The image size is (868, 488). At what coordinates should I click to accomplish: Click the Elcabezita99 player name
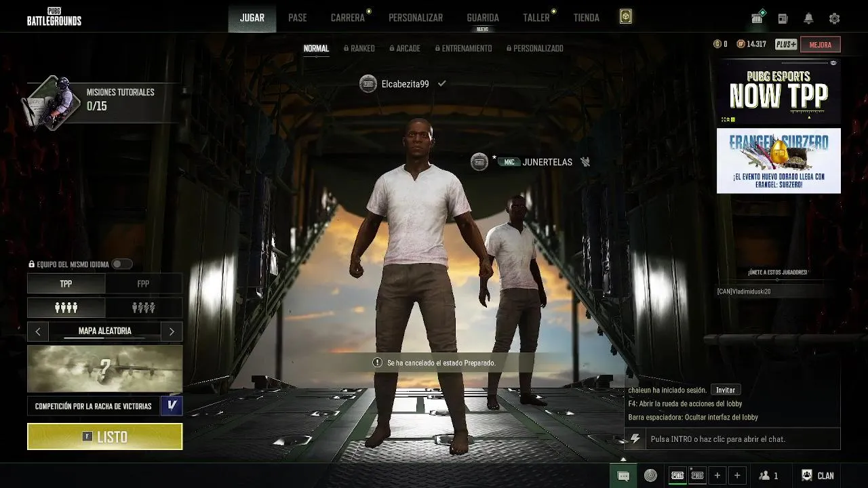pyautogui.click(x=405, y=84)
